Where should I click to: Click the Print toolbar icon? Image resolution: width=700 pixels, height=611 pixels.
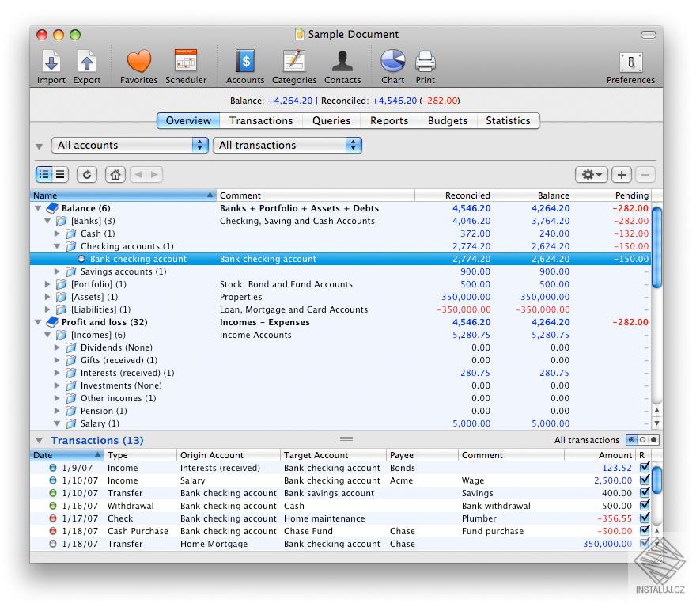point(426,62)
